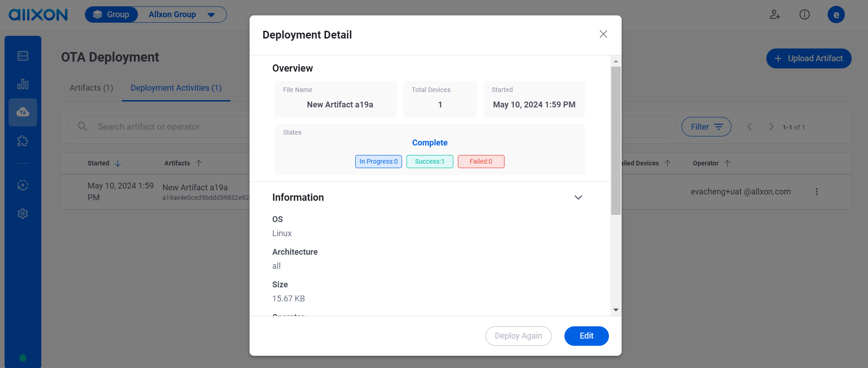Click operator email evacheng+uat @allxon.com
Viewport: 868px width, 368px height.
coord(740,192)
